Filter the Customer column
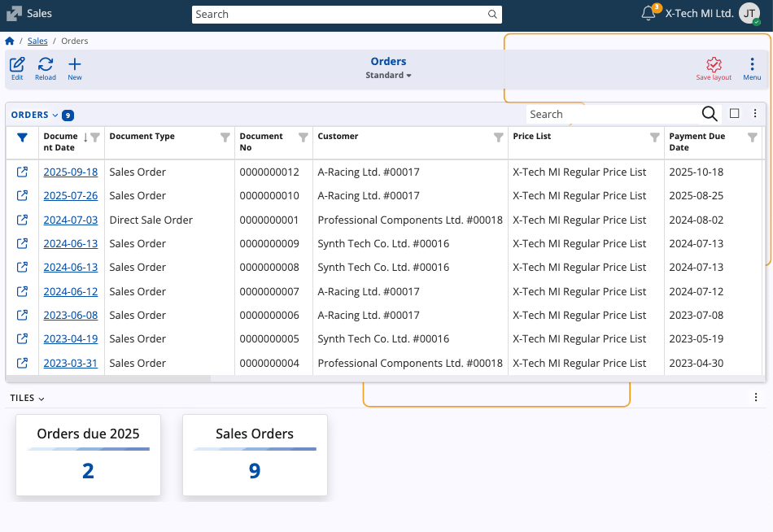 pos(498,137)
